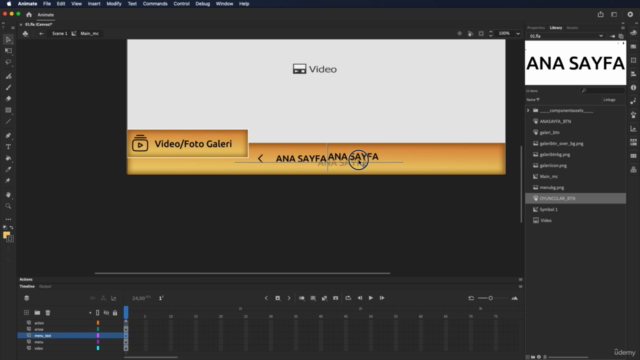The width and height of the screenshot is (640, 360).
Task: Open the Commands menu
Action: (x=155, y=4)
